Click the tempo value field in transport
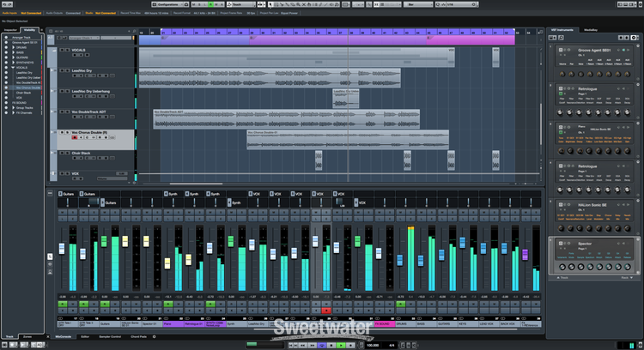Viewport: 644px width, 350px height. (x=373, y=346)
